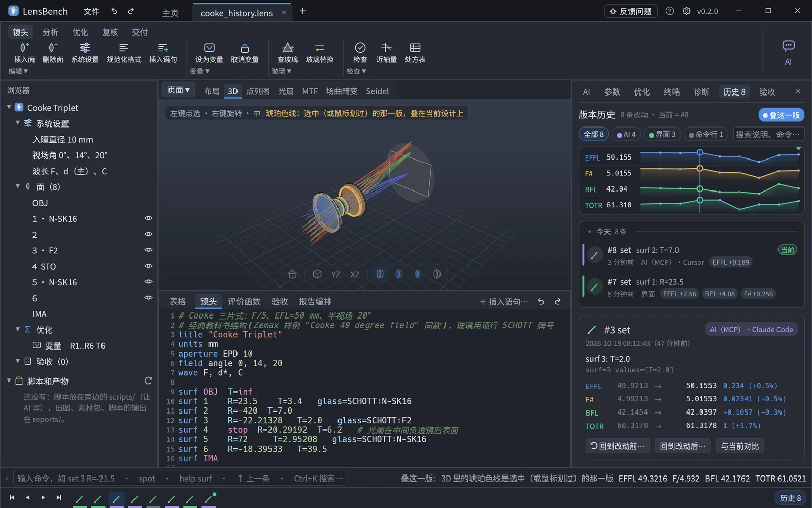Click the command input at the bottom
Image resolution: width=812 pixels, height=508 pixels.
[180, 478]
